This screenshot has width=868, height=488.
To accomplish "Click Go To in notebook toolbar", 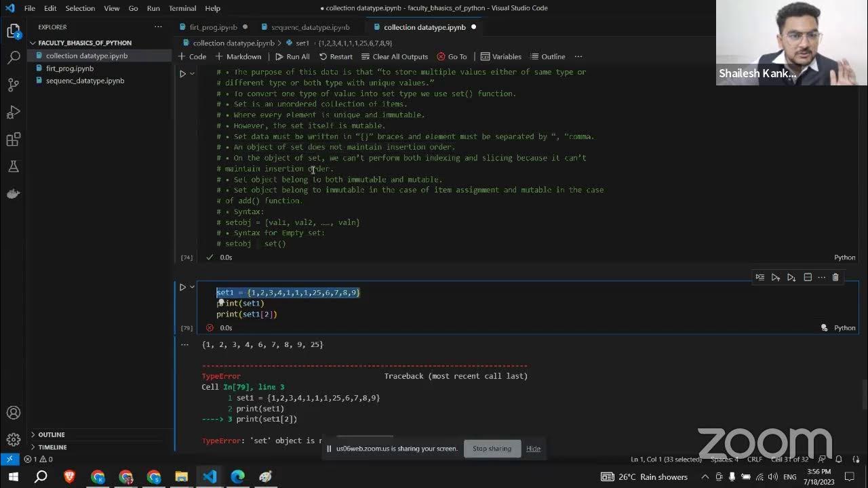I will [x=452, y=56].
